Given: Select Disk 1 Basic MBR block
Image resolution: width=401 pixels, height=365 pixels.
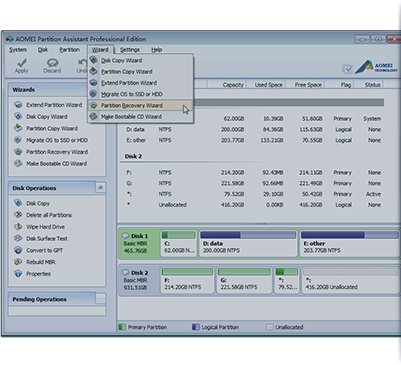Looking at the screenshot, I should 139,244.
